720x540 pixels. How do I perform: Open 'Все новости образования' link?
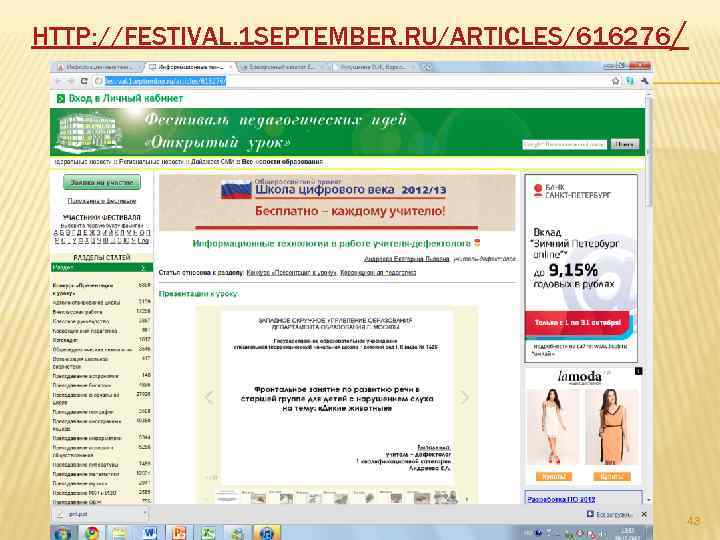point(282,162)
